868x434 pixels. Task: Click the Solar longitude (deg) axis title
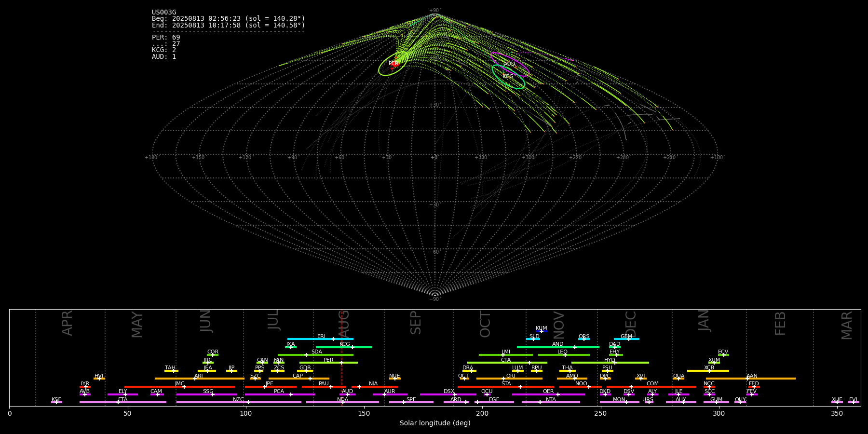point(435,423)
